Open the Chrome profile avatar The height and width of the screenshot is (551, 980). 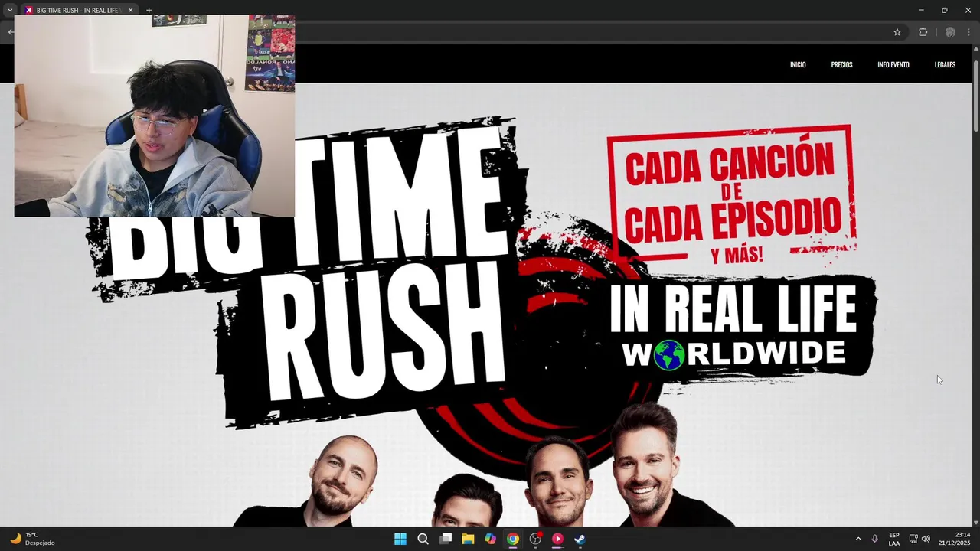coord(950,32)
